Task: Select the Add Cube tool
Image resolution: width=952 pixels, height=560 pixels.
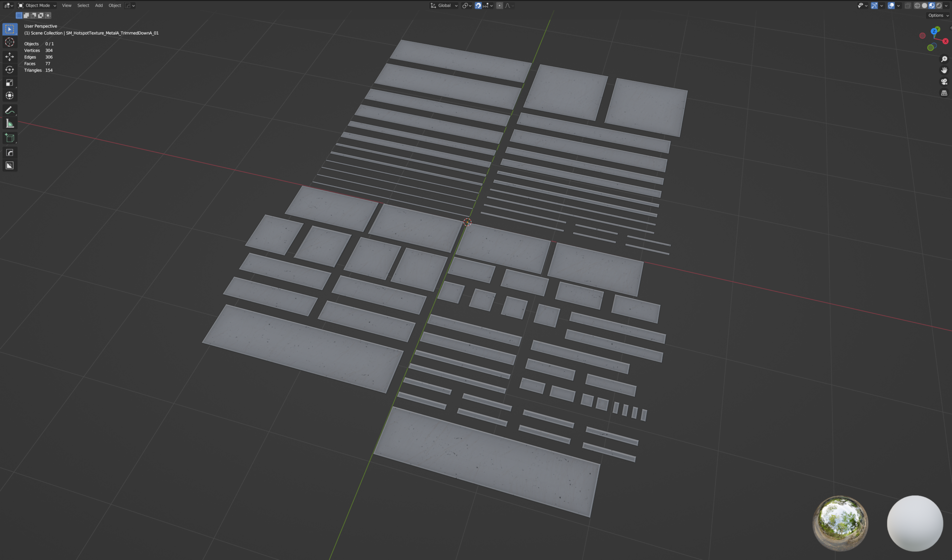Action: pyautogui.click(x=10, y=138)
